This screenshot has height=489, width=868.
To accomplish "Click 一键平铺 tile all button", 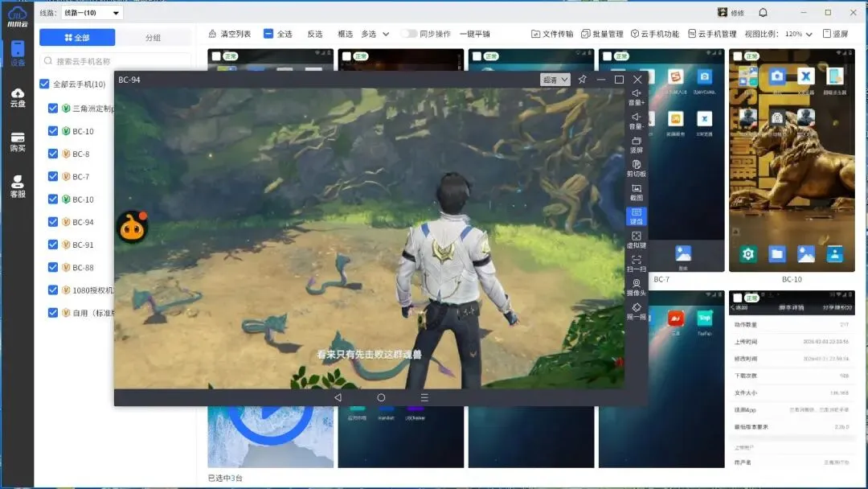I will click(474, 34).
